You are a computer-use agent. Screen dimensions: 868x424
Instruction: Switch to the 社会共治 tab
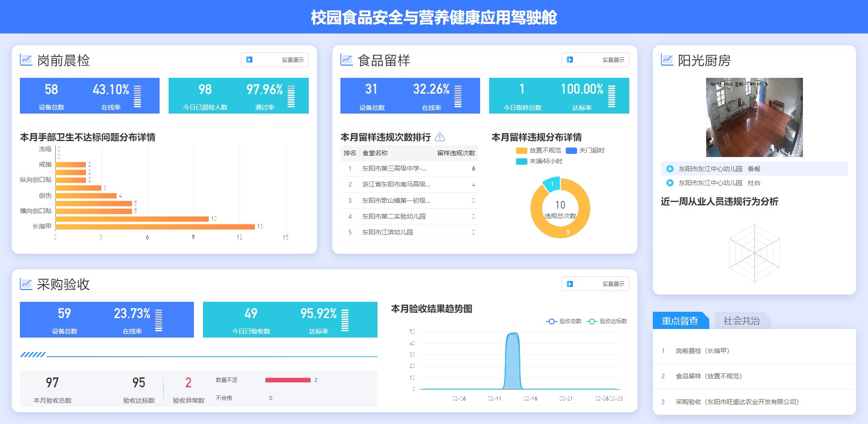coord(741,321)
